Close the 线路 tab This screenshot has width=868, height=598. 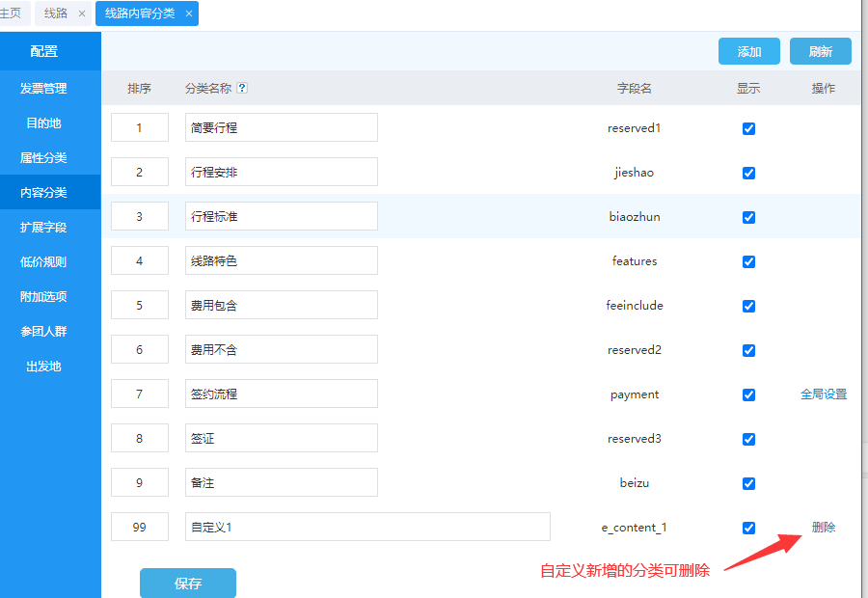[82, 14]
